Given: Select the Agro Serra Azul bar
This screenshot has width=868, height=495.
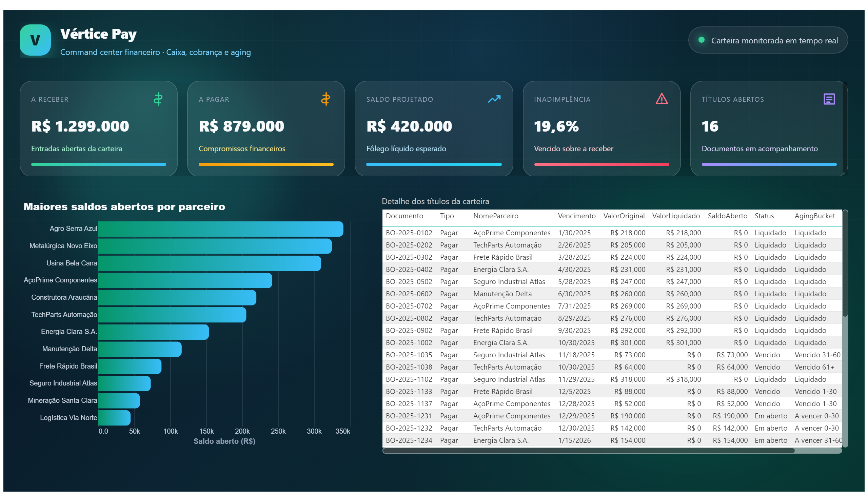Looking at the screenshot, I should [221, 229].
